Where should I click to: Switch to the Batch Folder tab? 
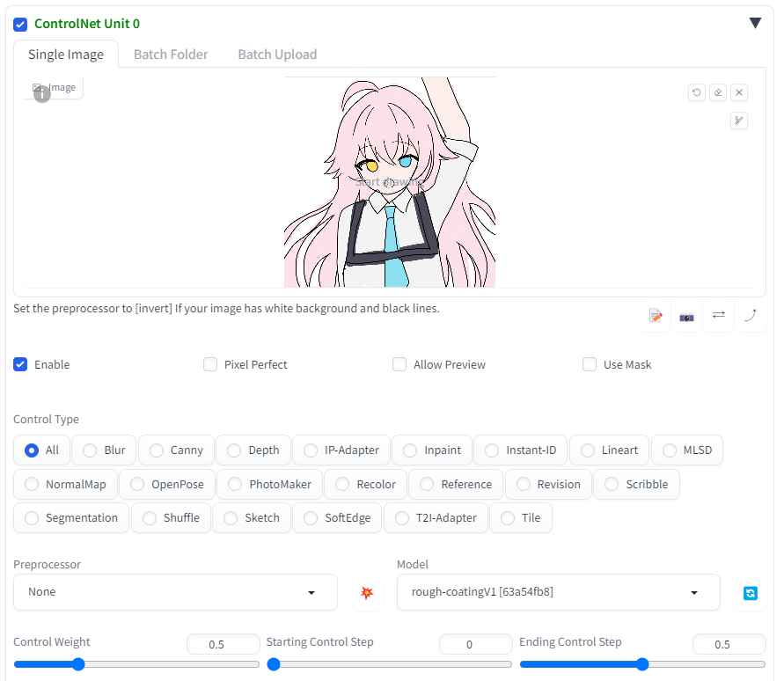pos(171,55)
